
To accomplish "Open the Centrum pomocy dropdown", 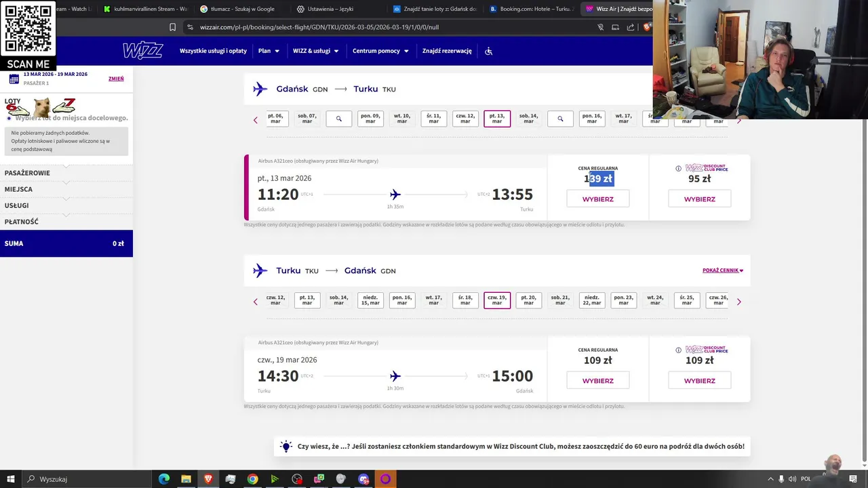I will (380, 51).
